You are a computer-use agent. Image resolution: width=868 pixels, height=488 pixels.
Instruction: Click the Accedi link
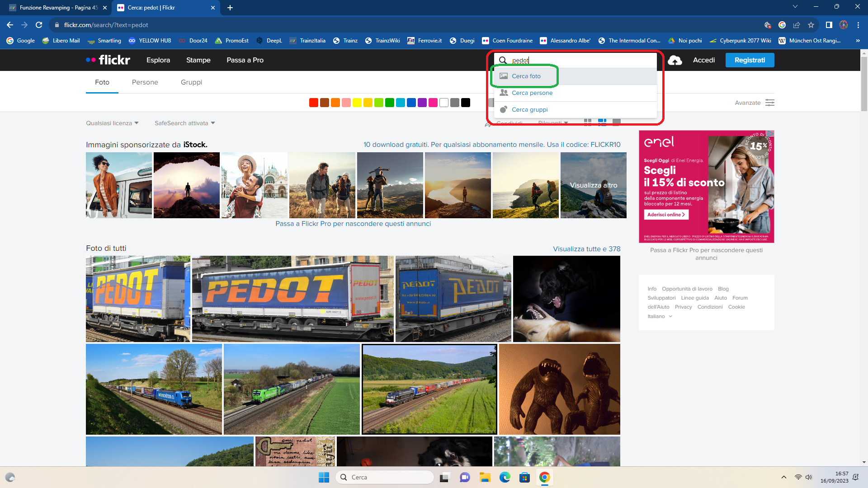tap(704, 60)
